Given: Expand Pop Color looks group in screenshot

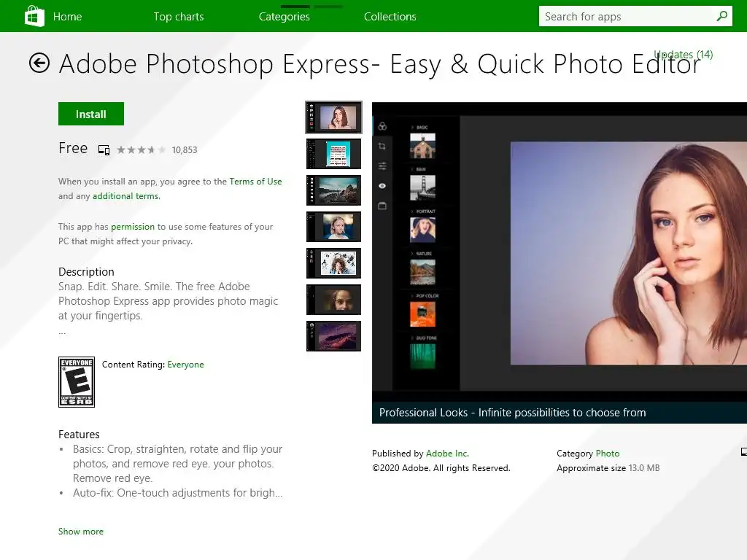Looking at the screenshot, I should 425,296.
